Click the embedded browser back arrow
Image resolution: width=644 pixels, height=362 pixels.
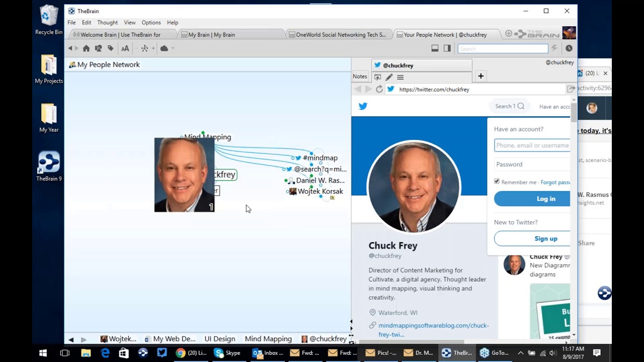point(358,89)
